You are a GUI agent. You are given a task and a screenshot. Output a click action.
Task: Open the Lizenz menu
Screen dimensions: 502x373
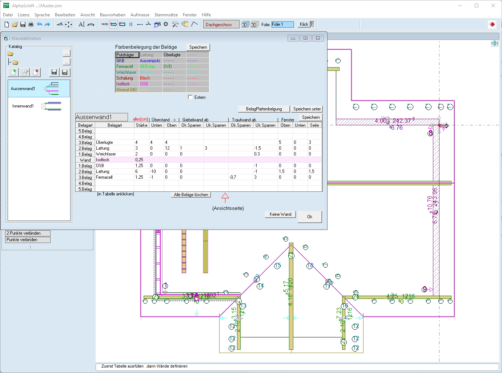23,15
